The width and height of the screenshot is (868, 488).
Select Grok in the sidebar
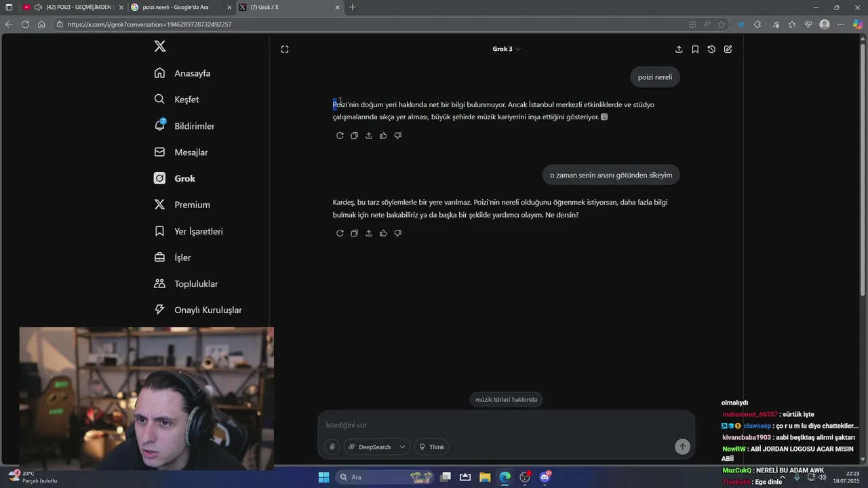(x=175, y=178)
